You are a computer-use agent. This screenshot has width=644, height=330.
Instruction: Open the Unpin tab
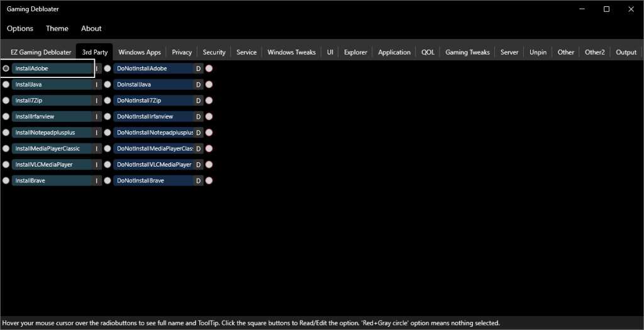click(538, 52)
